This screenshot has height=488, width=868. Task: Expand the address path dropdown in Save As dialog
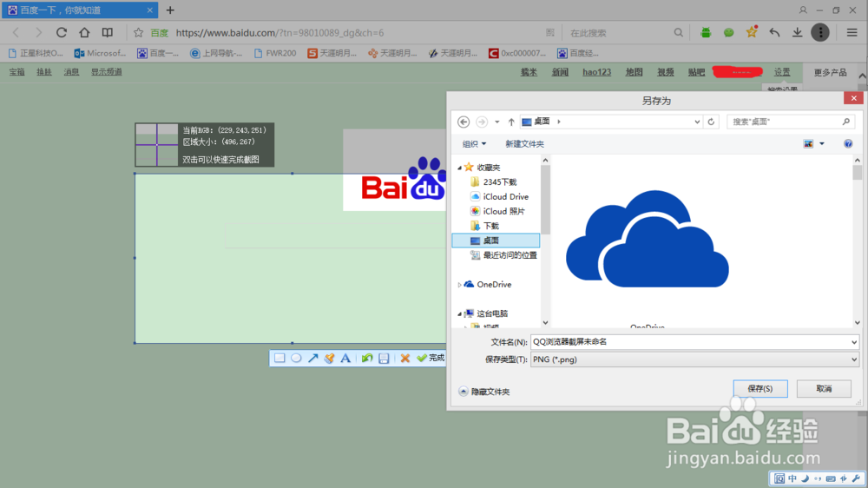(697, 122)
